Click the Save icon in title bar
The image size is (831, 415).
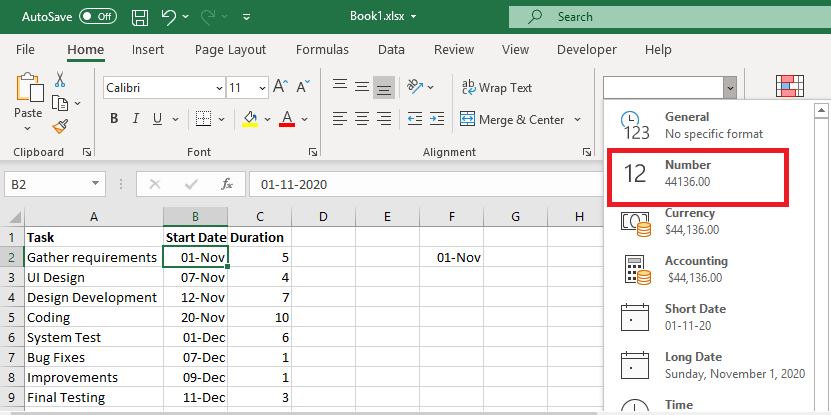pyautogui.click(x=140, y=17)
